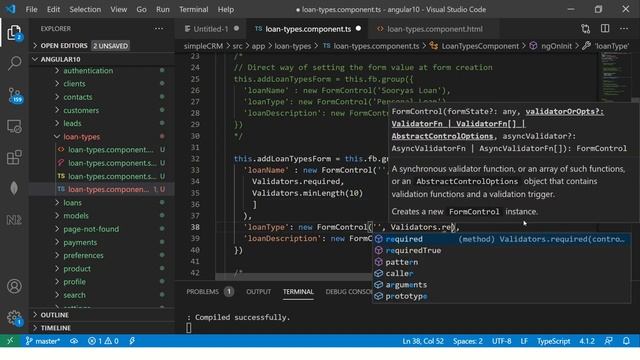
Task: Open remote window indicator in status bar
Action: pyautogui.click(x=10, y=340)
